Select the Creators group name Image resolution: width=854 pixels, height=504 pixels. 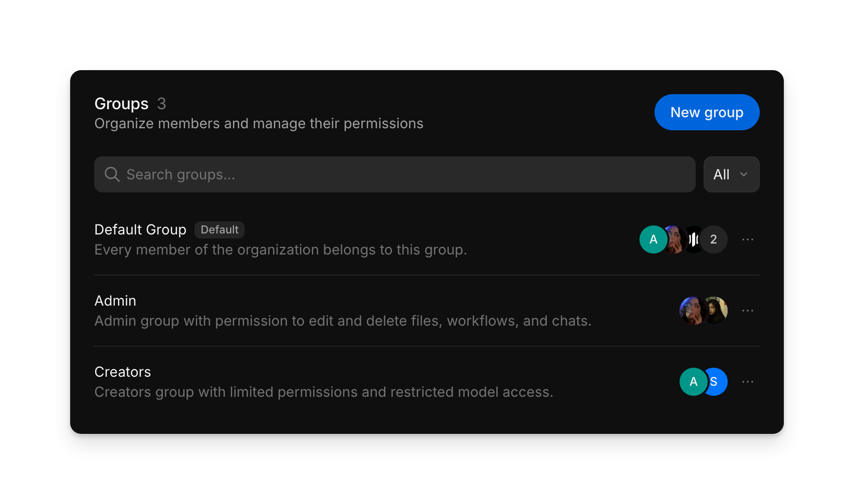pos(123,372)
